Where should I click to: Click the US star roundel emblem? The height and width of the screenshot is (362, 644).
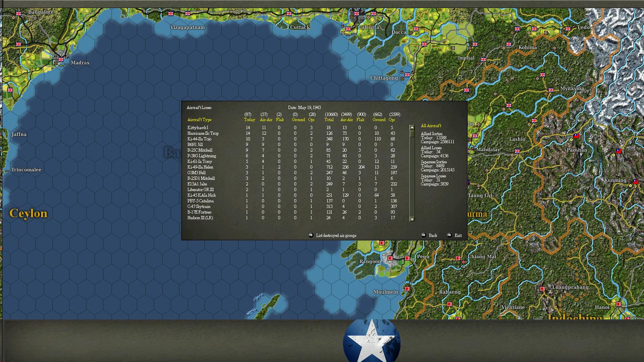tap(372, 341)
